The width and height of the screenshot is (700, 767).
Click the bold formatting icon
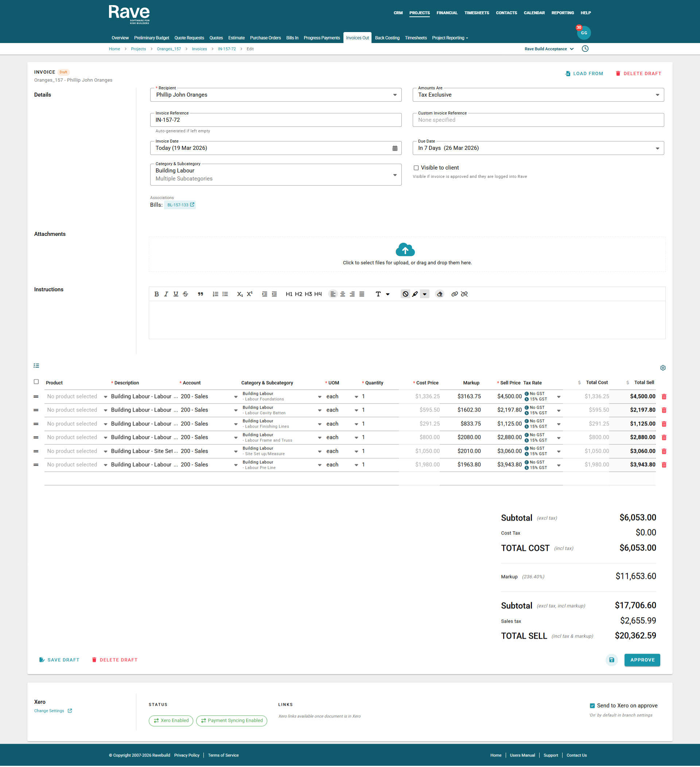[156, 294]
